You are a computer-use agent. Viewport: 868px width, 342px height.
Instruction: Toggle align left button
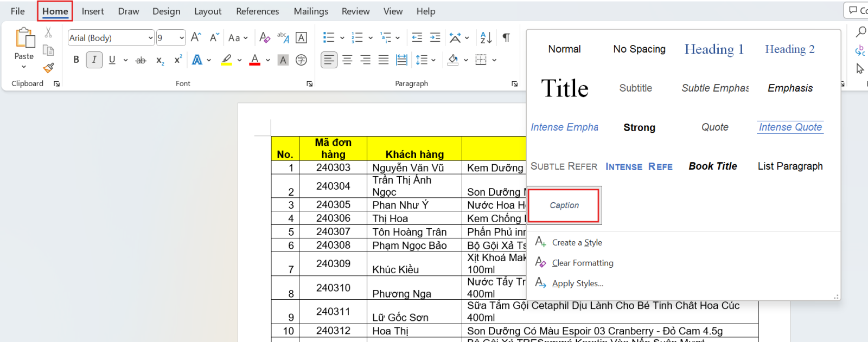(x=329, y=60)
